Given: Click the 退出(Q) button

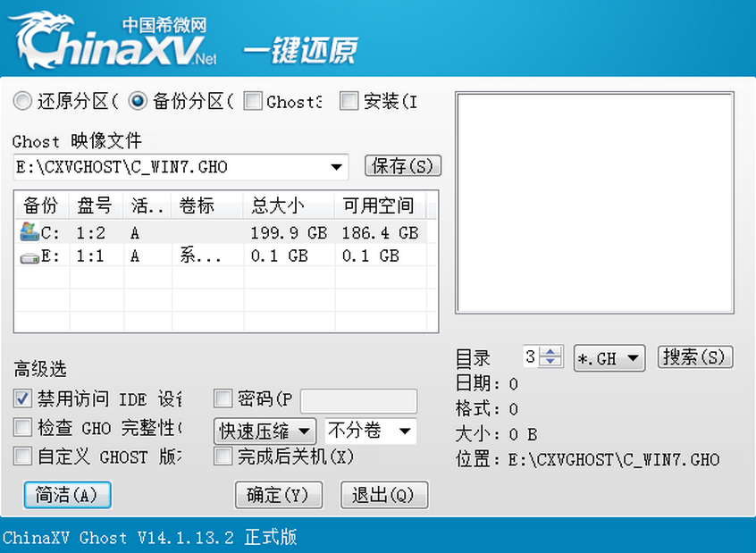Looking at the screenshot, I should (x=384, y=495).
